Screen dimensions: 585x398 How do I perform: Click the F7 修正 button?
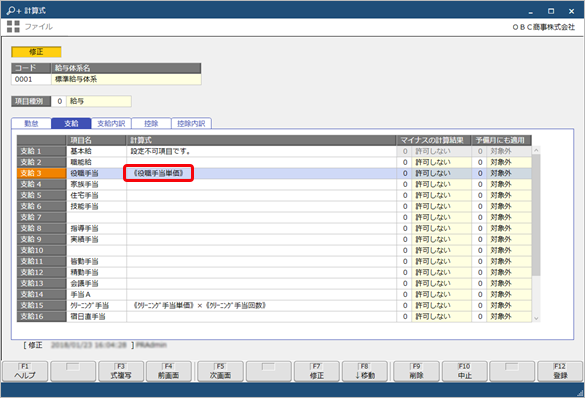click(x=317, y=371)
